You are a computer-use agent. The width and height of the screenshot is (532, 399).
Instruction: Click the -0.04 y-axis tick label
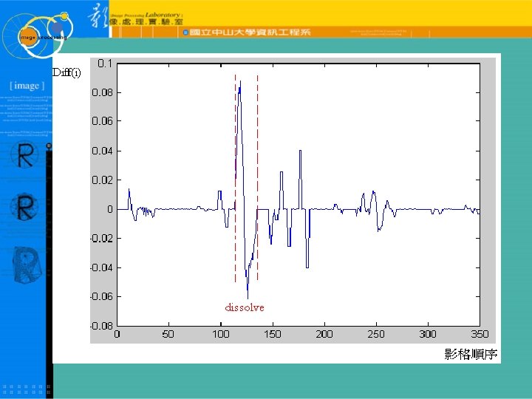coord(101,267)
